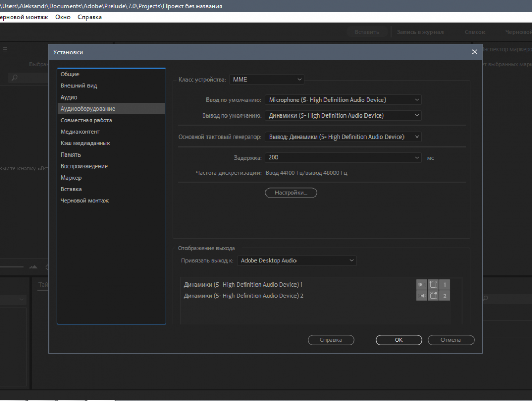
Task: Open the Привязать выход к dropdown
Action: point(297,261)
